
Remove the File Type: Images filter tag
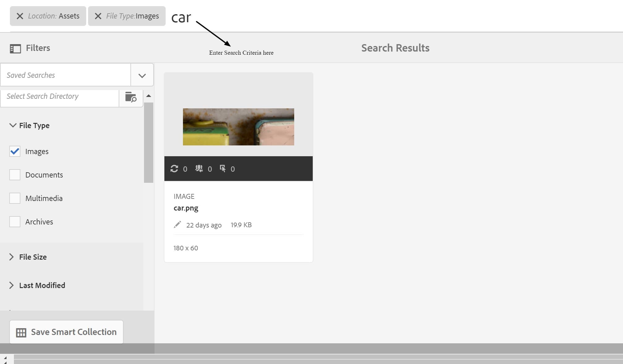coord(98,16)
